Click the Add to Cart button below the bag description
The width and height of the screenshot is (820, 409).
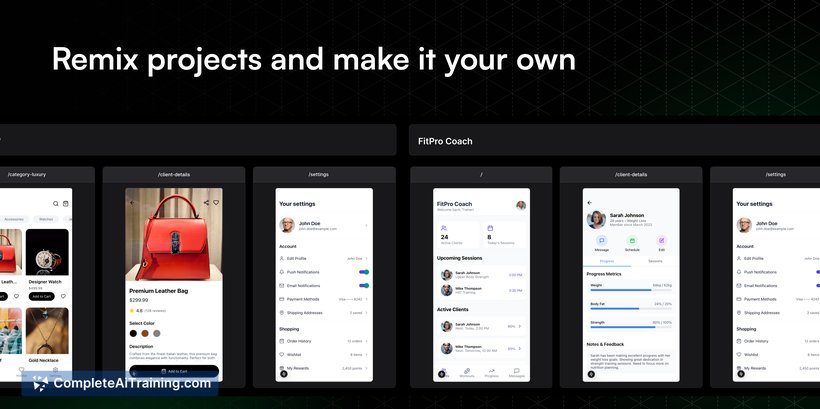click(x=174, y=371)
